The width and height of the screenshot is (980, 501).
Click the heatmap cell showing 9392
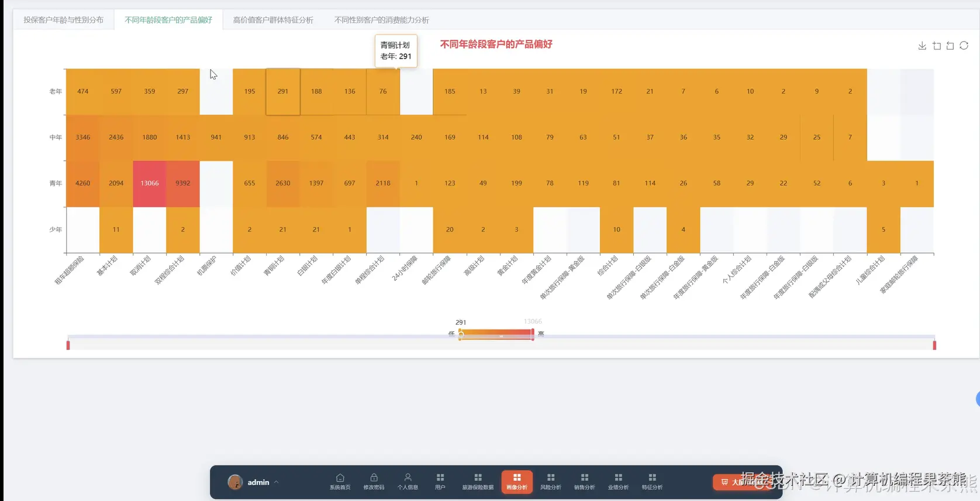click(x=183, y=184)
